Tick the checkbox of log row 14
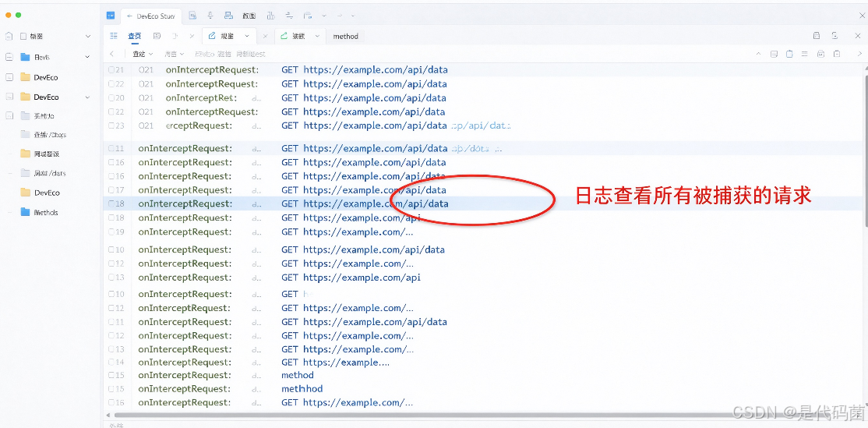 click(111, 362)
